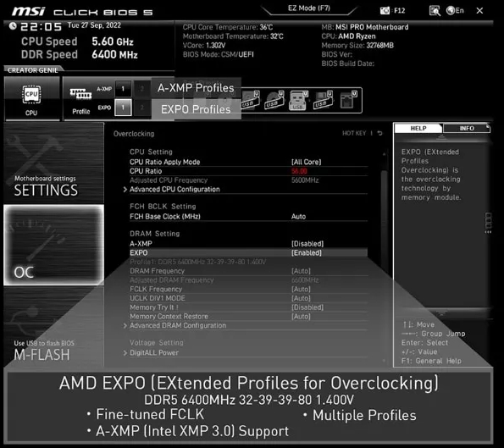504x448 pixels.
Task: Enable A-XMP profile 2
Action: tap(141, 89)
